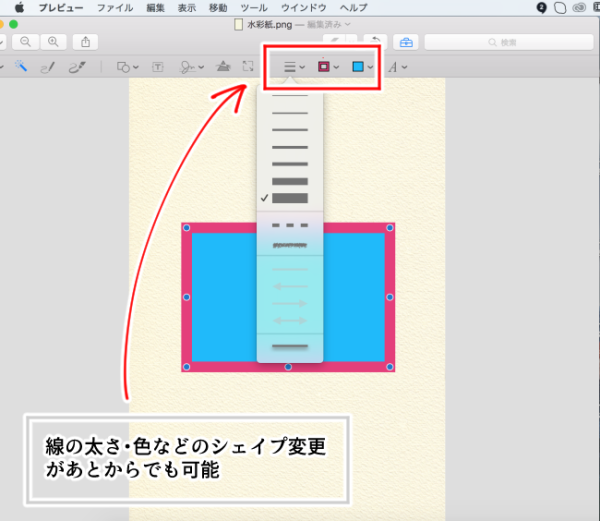
Task: Select the Draw brush tool
Action: pyautogui.click(x=77, y=67)
